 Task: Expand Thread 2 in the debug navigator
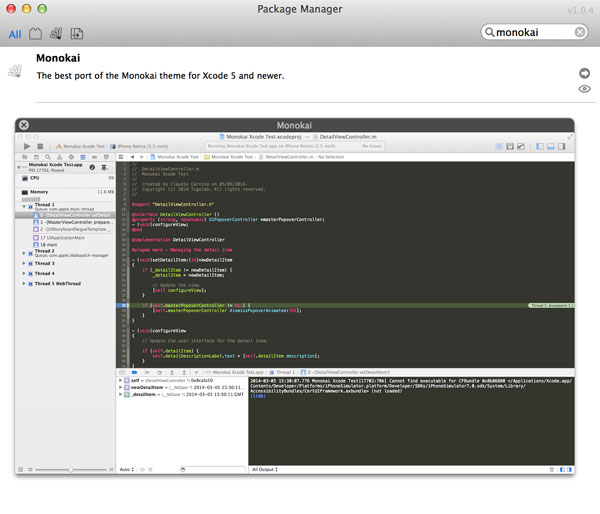click(24, 253)
